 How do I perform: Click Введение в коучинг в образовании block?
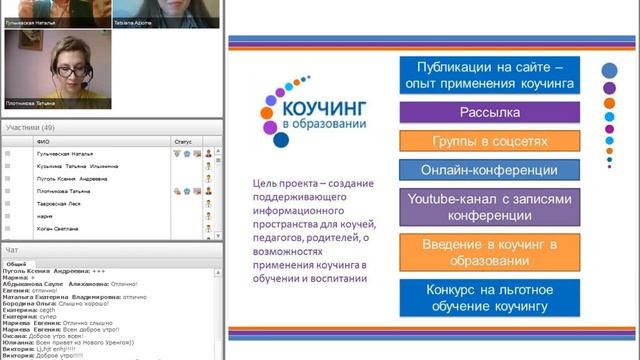[x=489, y=252]
